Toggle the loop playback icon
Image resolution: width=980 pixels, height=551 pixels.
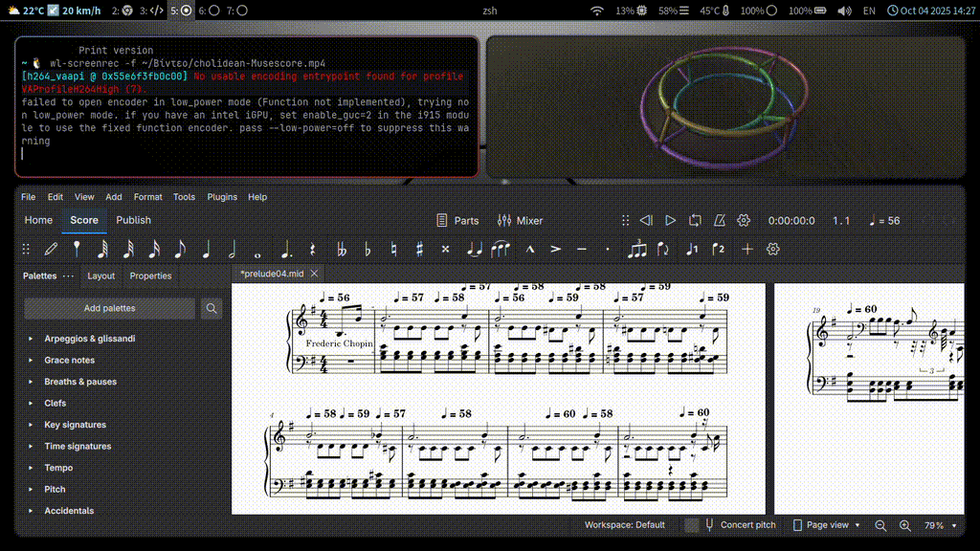[x=695, y=220]
